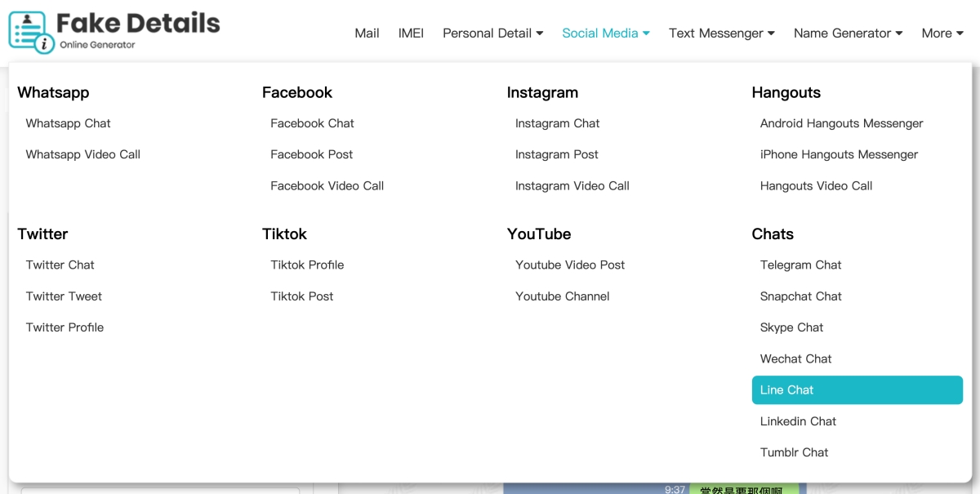Select Facebook Post menu entry
This screenshot has width=980, height=494.
(x=311, y=154)
